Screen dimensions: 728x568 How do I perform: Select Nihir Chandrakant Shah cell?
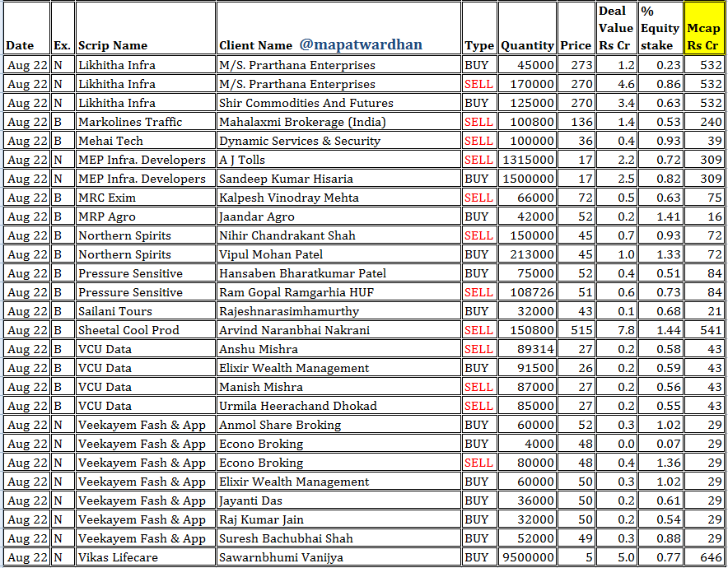pyautogui.click(x=338, y=235)
